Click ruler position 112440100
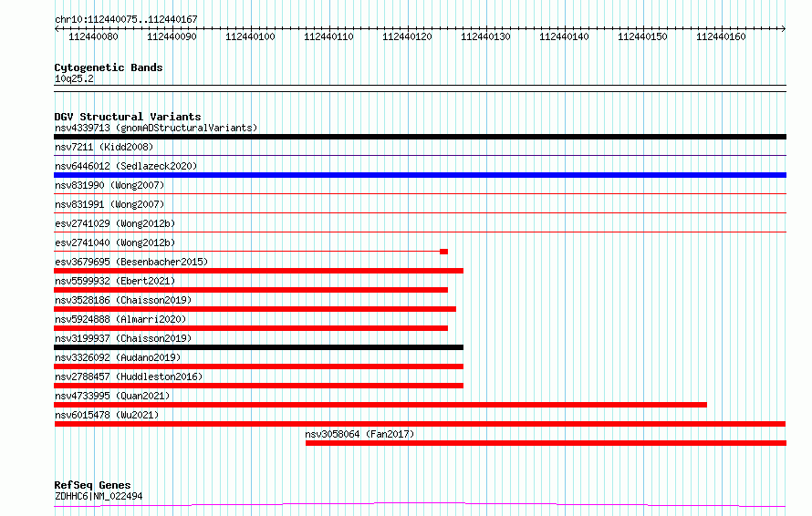 [250, 36]
